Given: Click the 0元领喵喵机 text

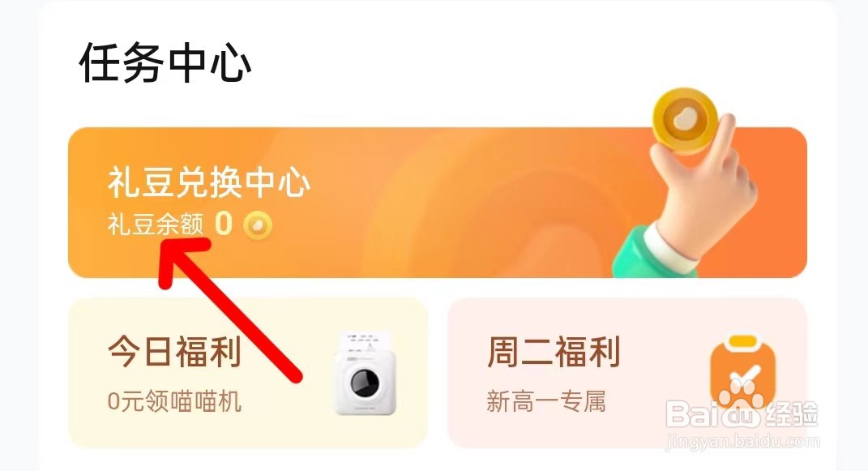Looking at the screenshot, I should coord(174,401).
